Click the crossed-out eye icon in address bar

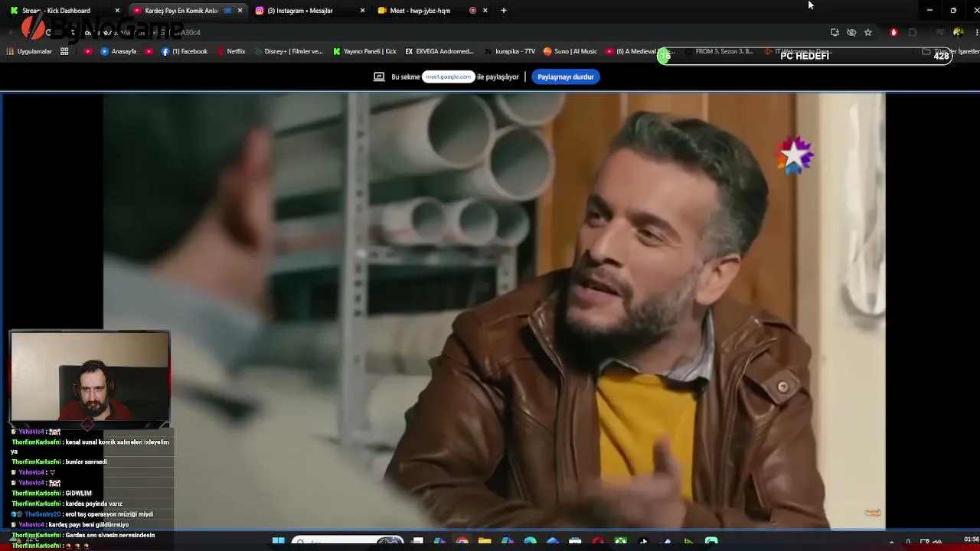point(851,32)
